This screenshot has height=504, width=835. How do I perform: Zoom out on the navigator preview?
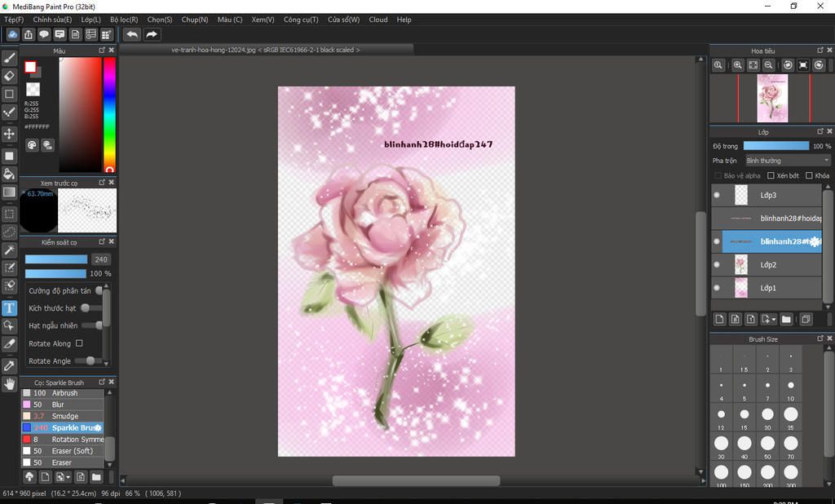[768, 65]
